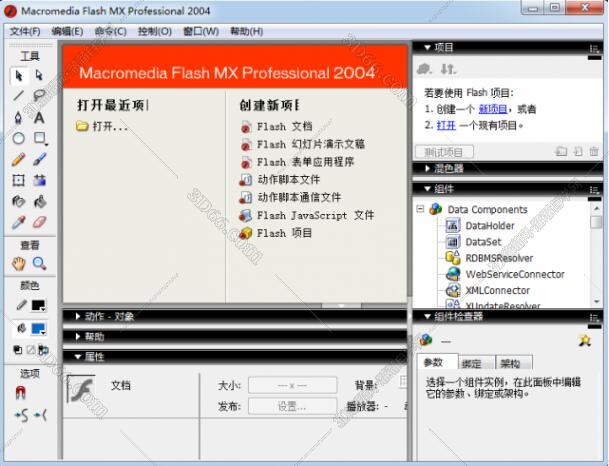Image resolution: width=609 pixels, height=466 pixels.
Task: Select the Arrow selection tool
Action: coord(19,75)
